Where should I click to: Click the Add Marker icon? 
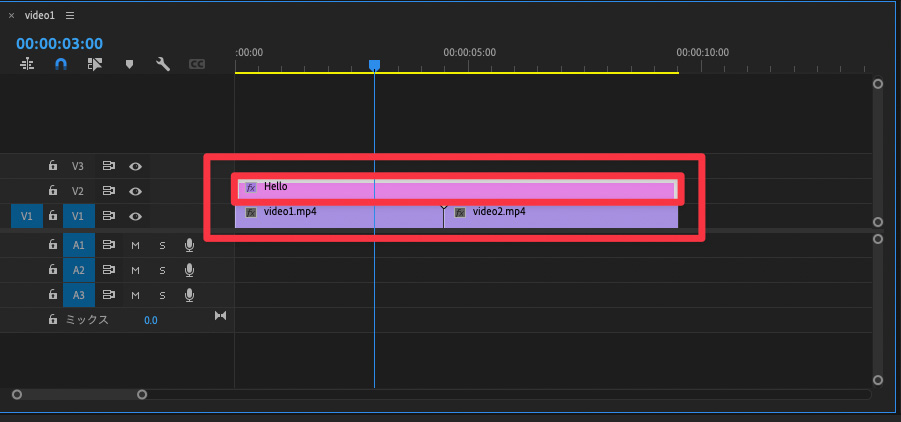point(129,64)
